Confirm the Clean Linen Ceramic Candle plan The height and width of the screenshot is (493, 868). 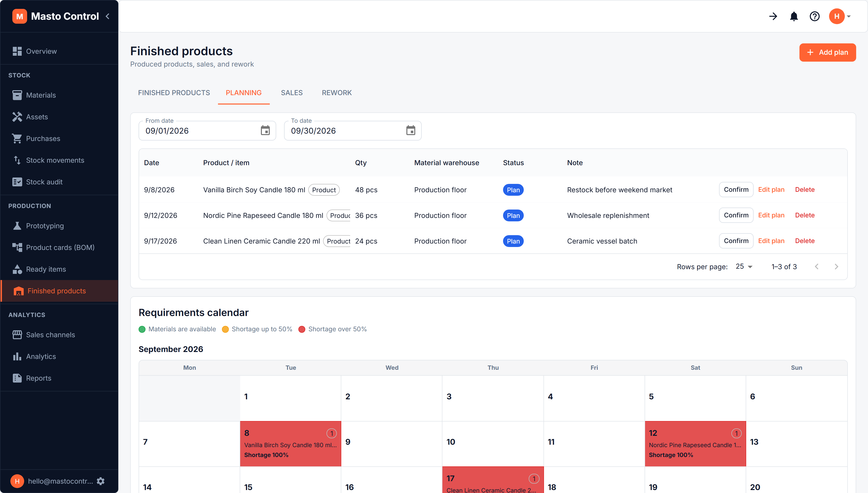(736, 241)
